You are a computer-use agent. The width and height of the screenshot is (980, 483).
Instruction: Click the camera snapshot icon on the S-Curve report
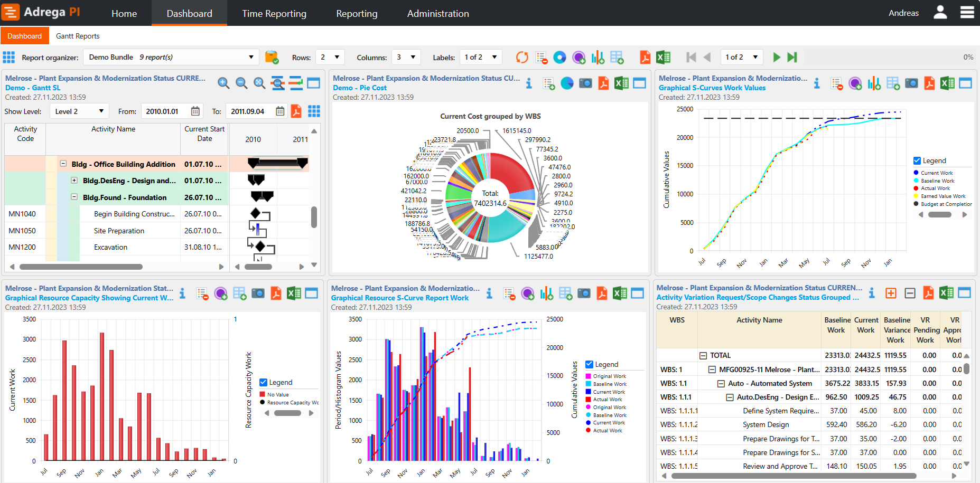[584, 293]
